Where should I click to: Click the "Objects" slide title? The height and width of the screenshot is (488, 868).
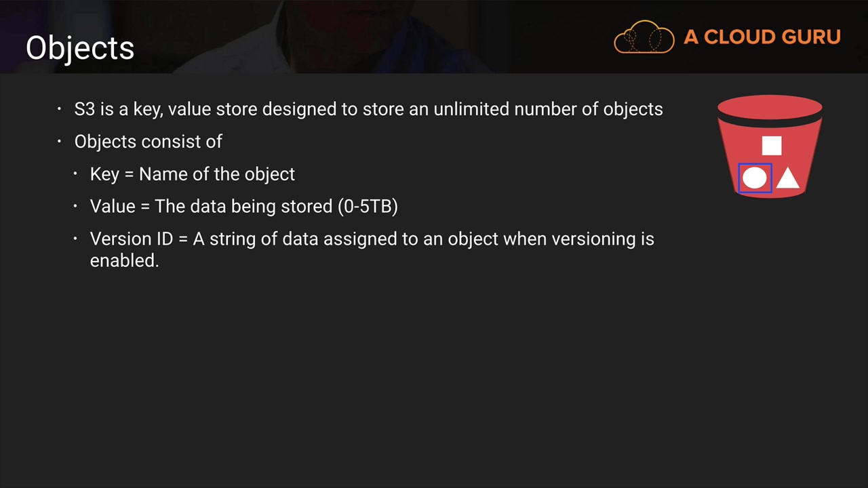(80, 48)
